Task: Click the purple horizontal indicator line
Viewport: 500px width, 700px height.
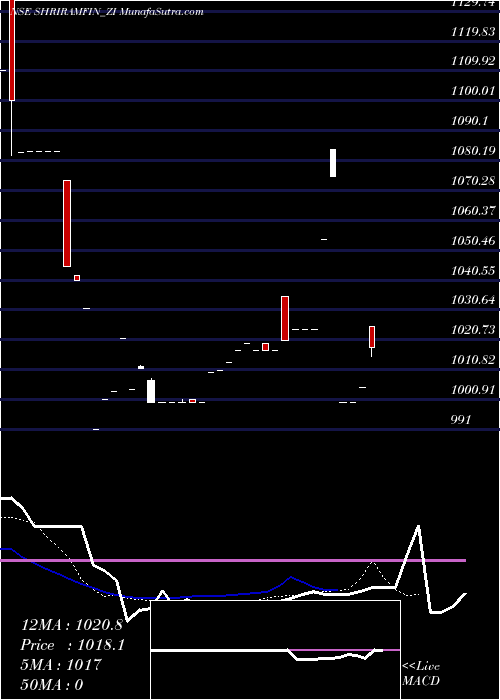Action: 233,560
